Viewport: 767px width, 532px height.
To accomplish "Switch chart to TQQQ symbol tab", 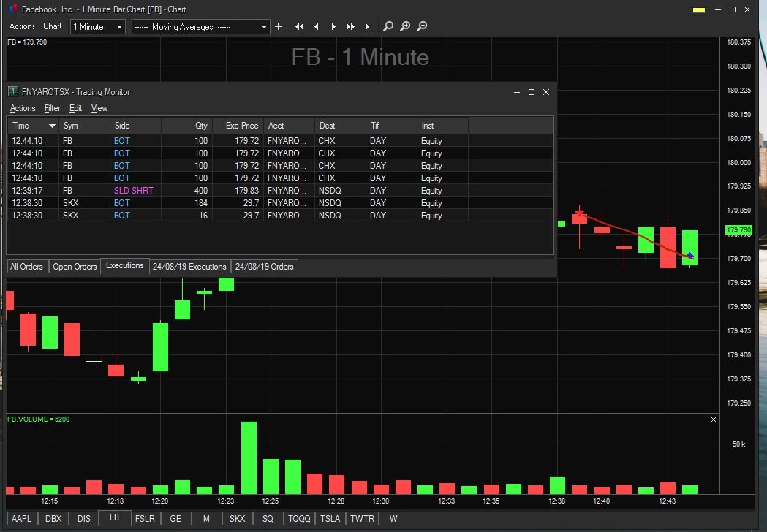I will click(299, 518).
